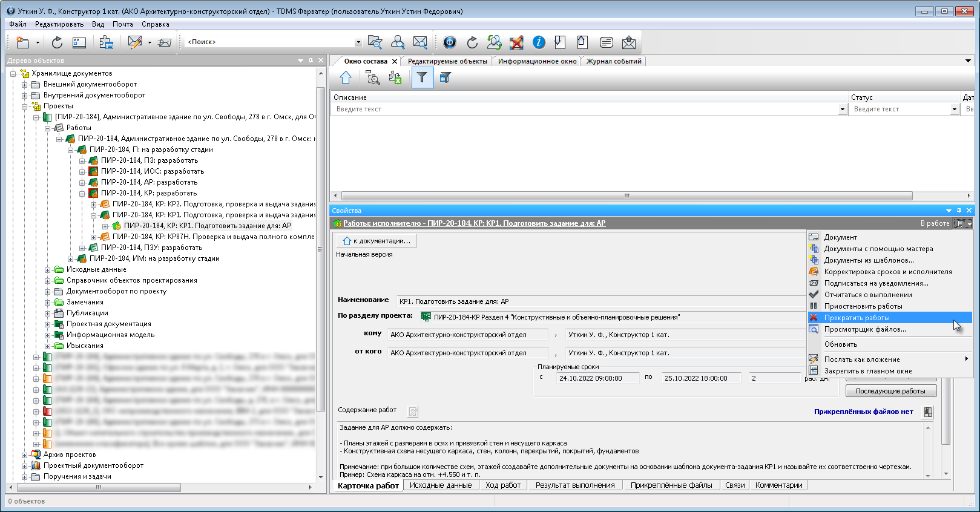Click the к документации... button
This screenshot has height=512, width=980.
pos(377,241)
